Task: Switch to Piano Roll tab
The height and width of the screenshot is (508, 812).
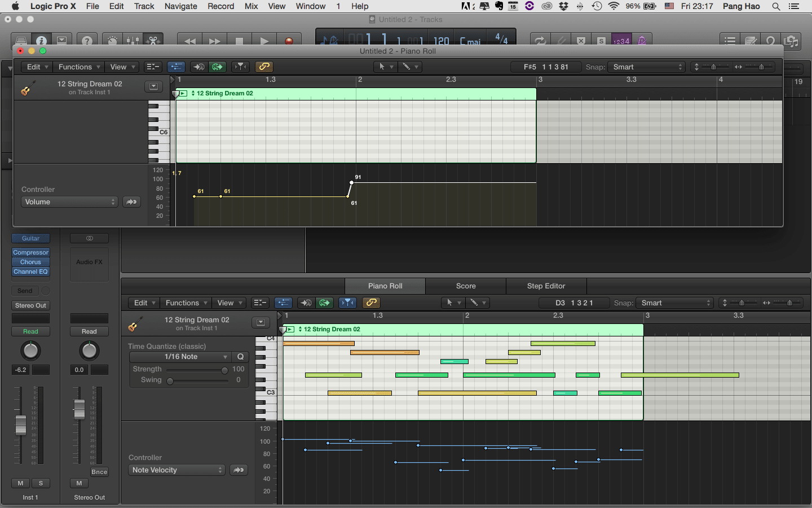Action: (x=385, y=286)
